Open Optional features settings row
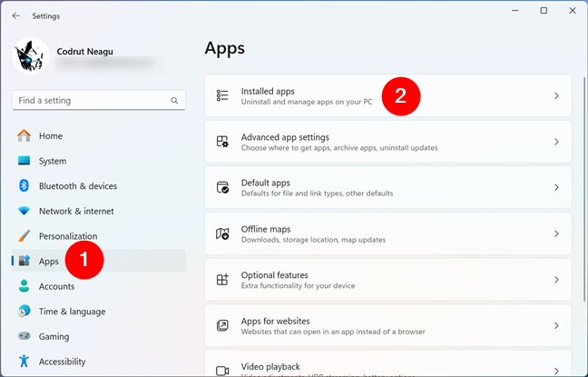 387,280
